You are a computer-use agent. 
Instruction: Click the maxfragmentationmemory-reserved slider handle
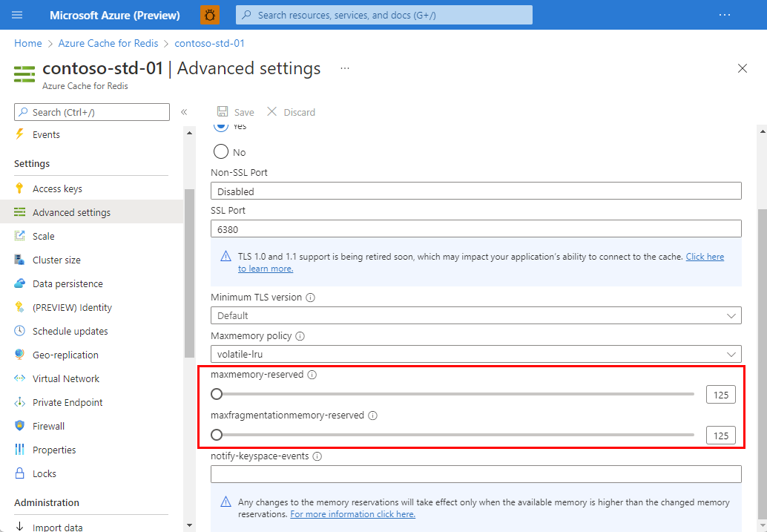point(217,435)
